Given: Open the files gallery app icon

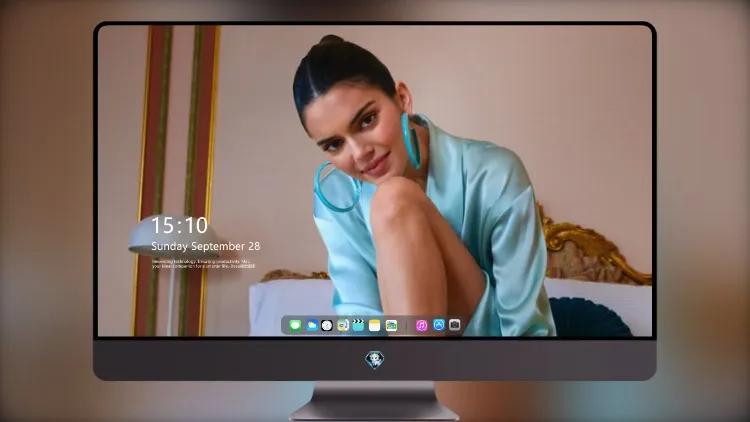Looking at the screenshot, I should pyautogui.click(x=391, y=325).
